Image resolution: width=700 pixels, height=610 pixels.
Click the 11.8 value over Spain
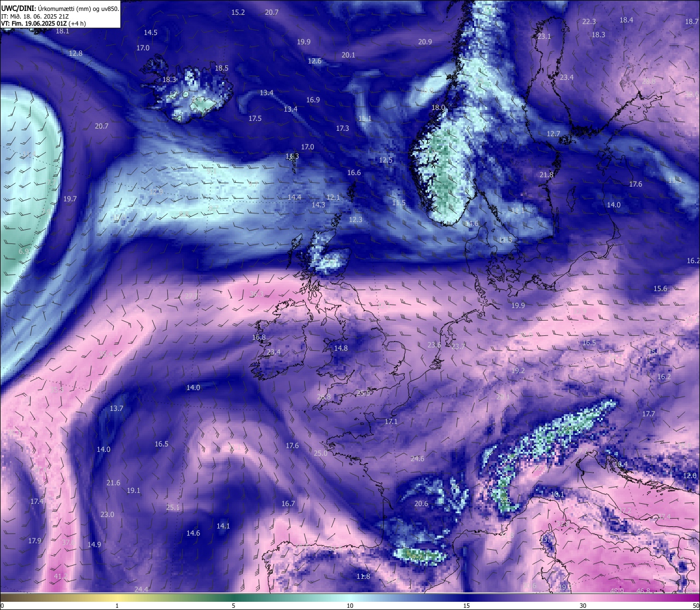tap(363, 576)
